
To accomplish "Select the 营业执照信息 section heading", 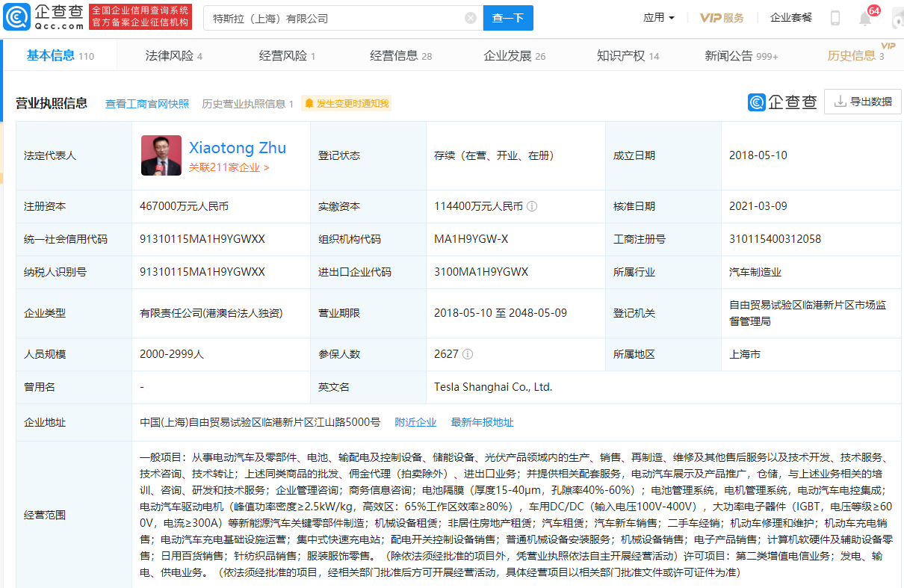I will coord(52,103).
